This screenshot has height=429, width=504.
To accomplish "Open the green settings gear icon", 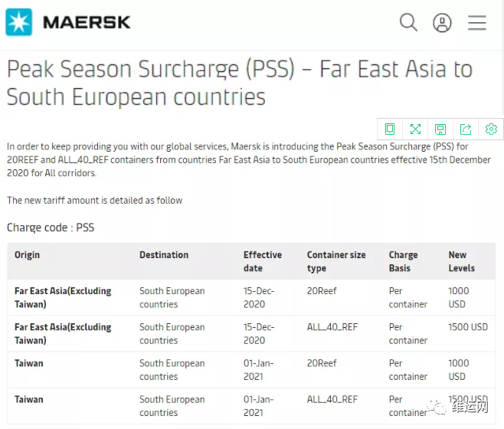I will click(491, 129).
